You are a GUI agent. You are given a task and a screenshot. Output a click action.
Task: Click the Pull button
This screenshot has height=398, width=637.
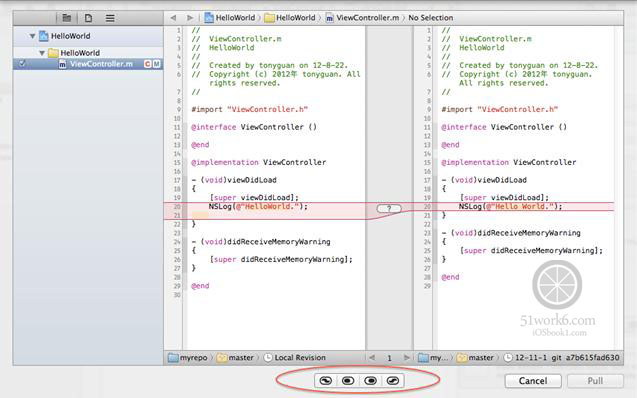[595, 381]
